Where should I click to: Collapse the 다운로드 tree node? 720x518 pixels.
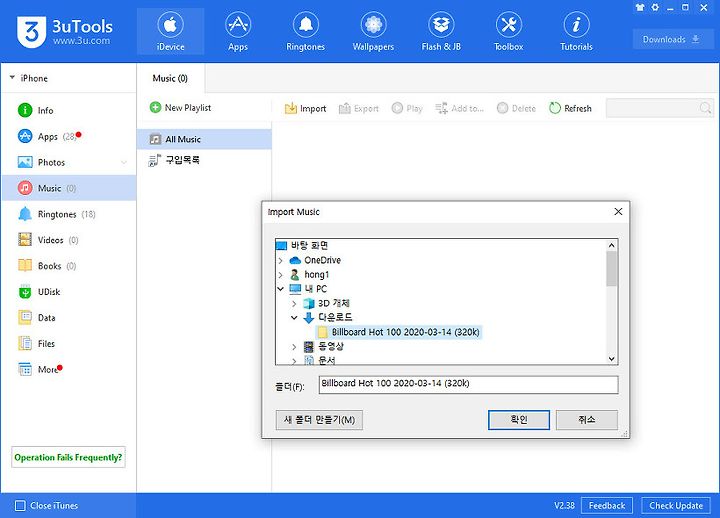click(x=294, y=317)
